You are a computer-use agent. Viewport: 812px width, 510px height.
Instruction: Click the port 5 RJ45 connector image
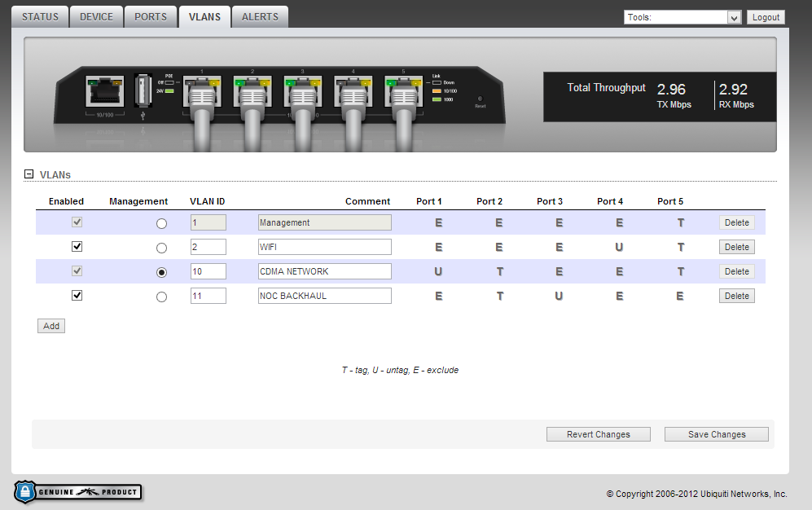click(x=403, y=91)
